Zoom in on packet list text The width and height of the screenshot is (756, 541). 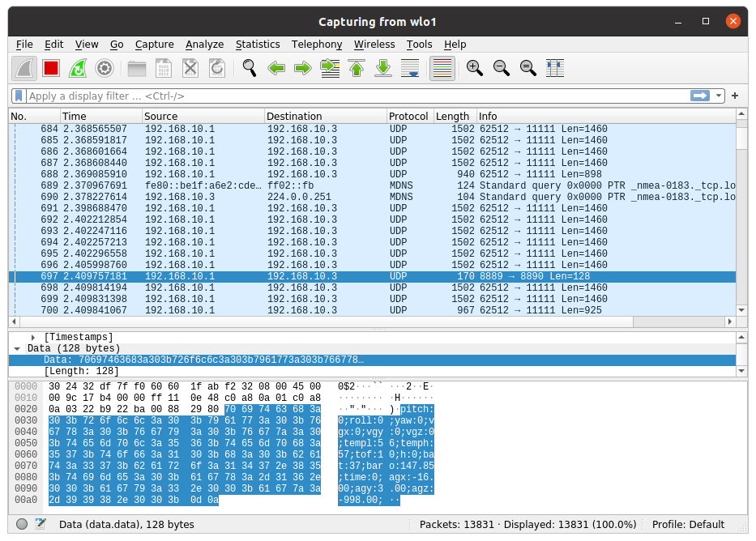coord(475,68)
